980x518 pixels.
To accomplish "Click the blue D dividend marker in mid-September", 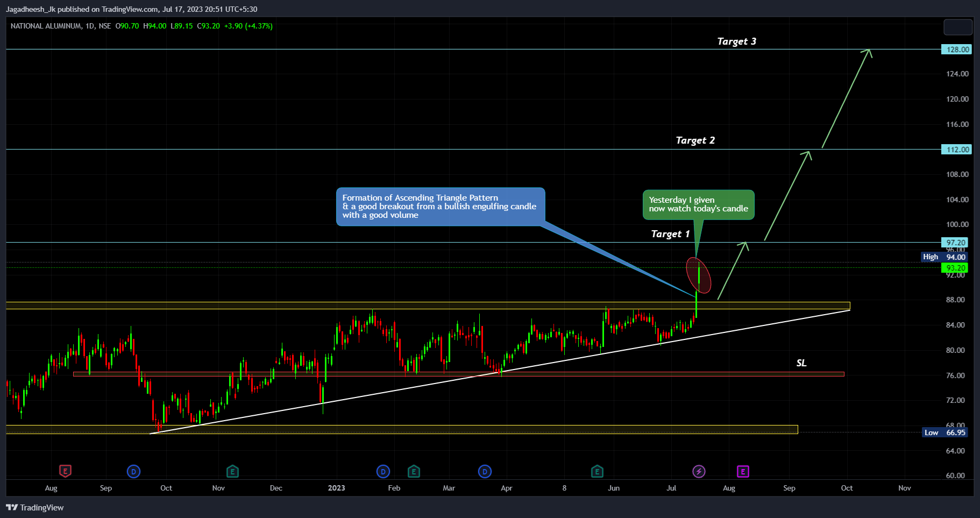I will (x=133, y=472).
